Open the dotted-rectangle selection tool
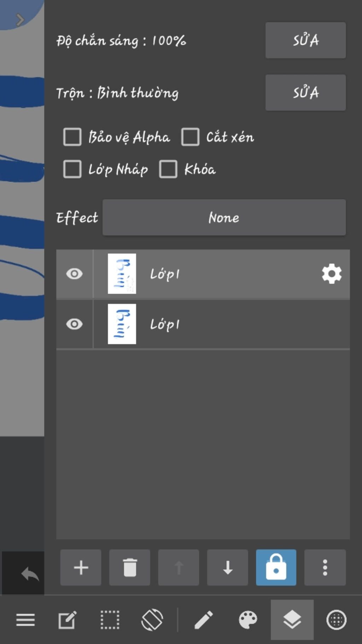 click(110, 620)
